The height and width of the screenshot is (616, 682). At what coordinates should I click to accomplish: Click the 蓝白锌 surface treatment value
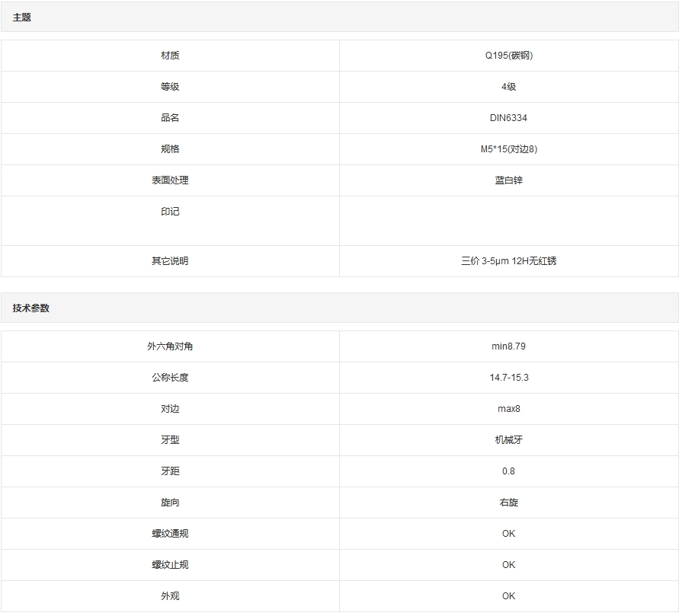tap(508, 180)
